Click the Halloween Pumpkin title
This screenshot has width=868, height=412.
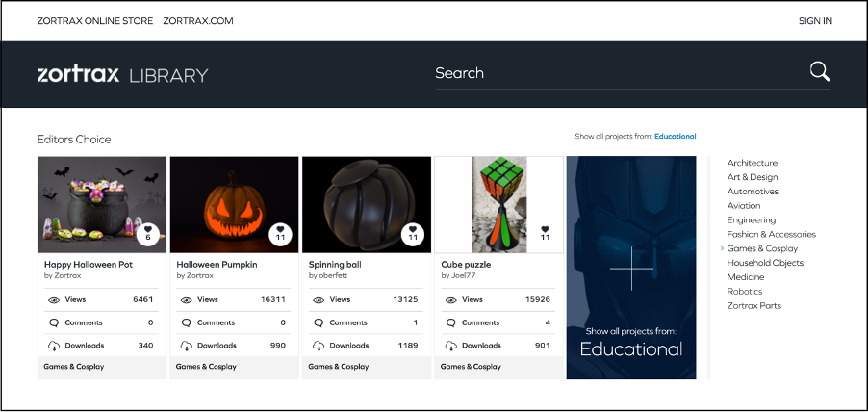click(x=217, y=265)
